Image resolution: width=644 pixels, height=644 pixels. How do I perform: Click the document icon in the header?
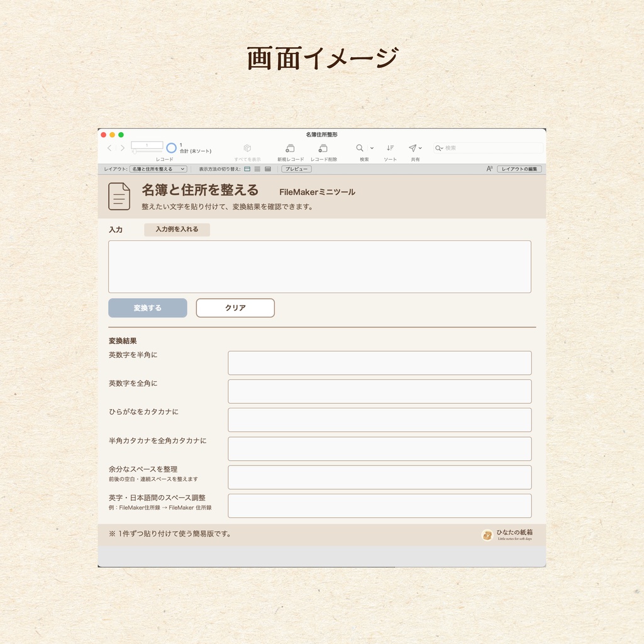click(x=119, y=196)
